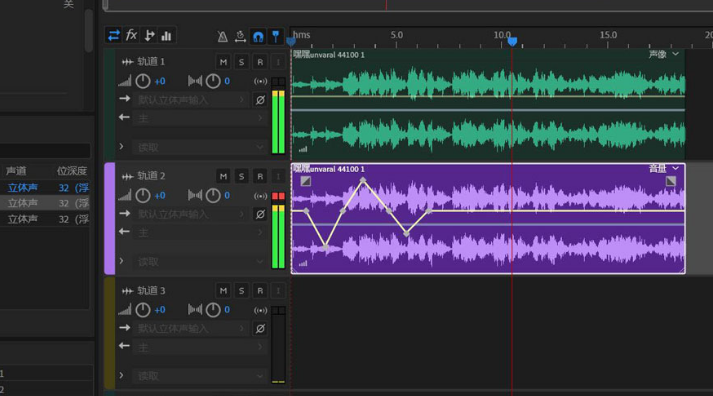Solo track 轨道 2
Screen dimensions: 713x396
[241, 176]
